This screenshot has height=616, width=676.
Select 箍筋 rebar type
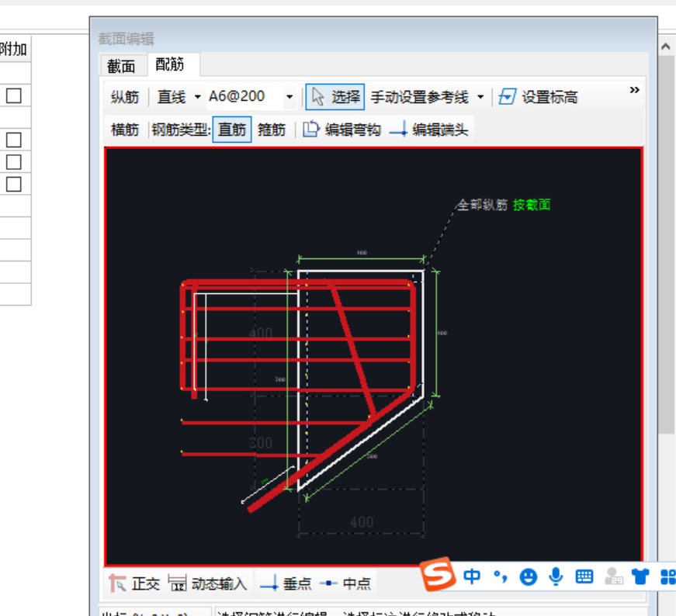tap(272, 130)
